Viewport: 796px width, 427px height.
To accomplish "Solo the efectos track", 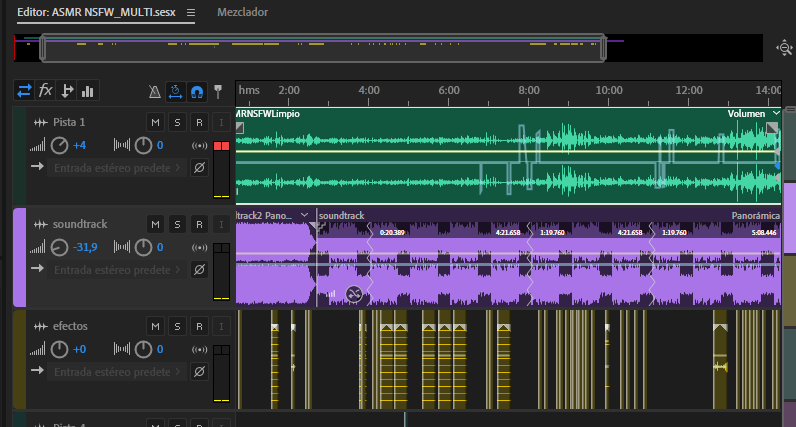I will (x=177, y=326).
